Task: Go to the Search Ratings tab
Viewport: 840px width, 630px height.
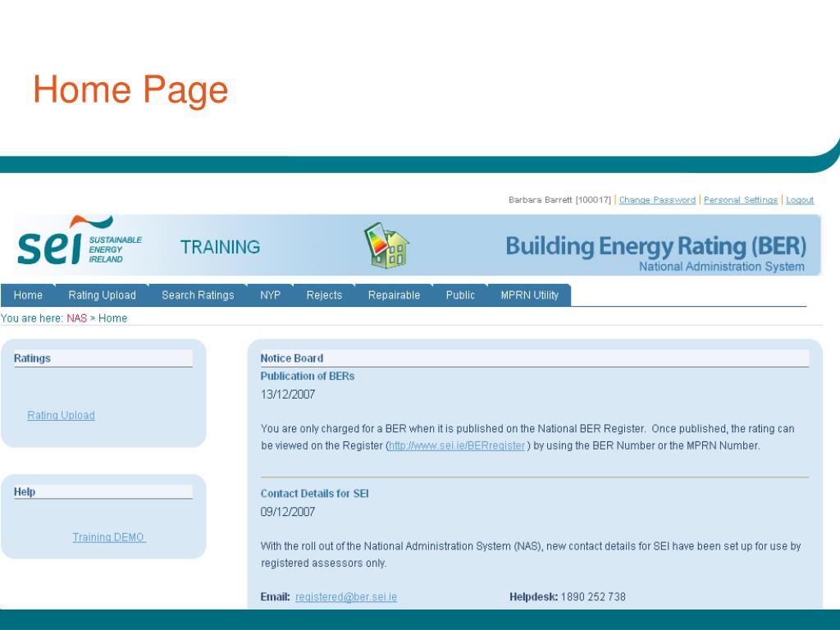Action: point(198,295)
